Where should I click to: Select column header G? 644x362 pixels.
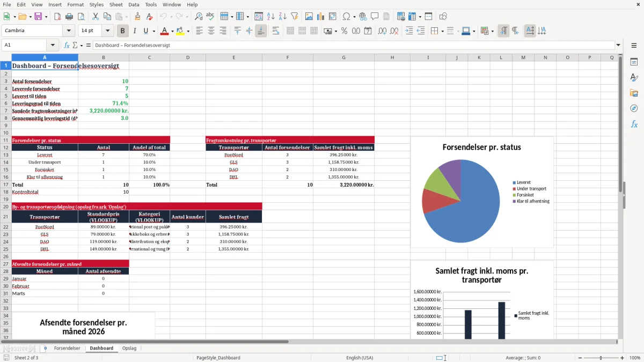[x=343, y=57]
